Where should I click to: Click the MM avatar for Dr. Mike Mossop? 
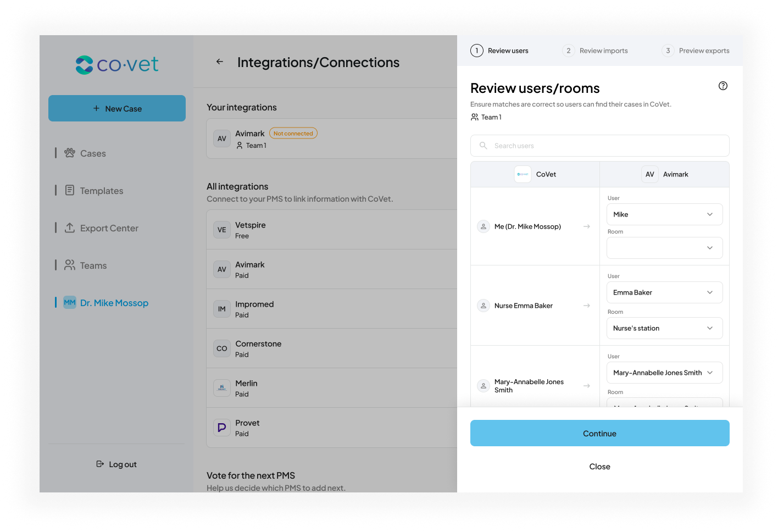pyautogui.click(x=70, y=303)
